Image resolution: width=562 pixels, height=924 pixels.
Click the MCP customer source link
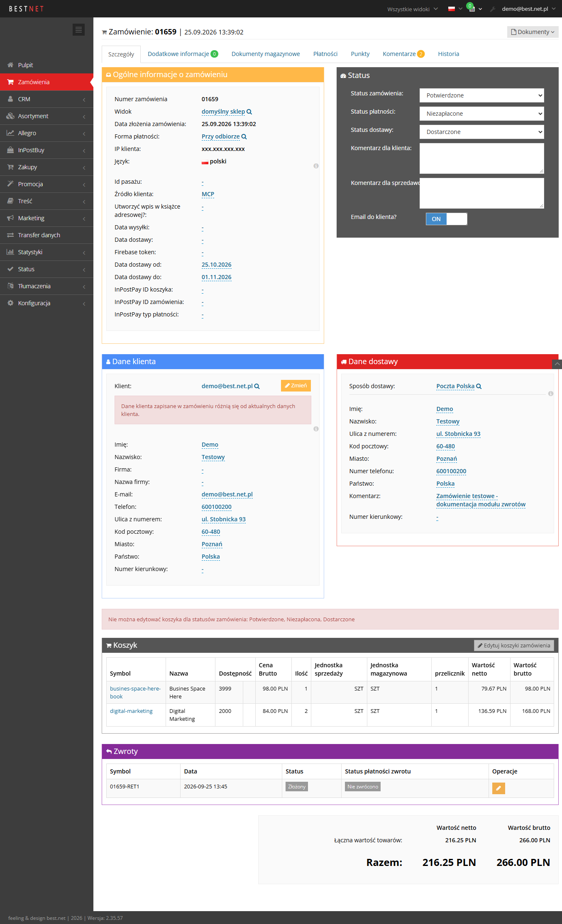[208, 194]
